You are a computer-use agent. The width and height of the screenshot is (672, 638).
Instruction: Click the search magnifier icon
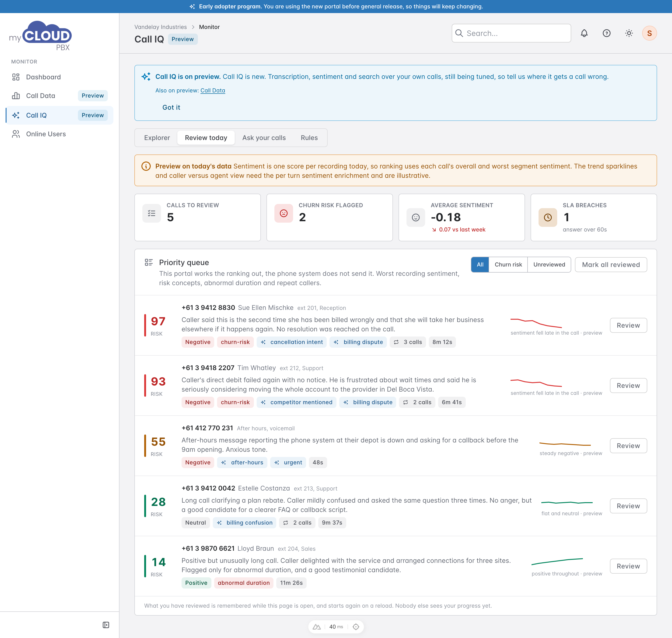point(459,33)
